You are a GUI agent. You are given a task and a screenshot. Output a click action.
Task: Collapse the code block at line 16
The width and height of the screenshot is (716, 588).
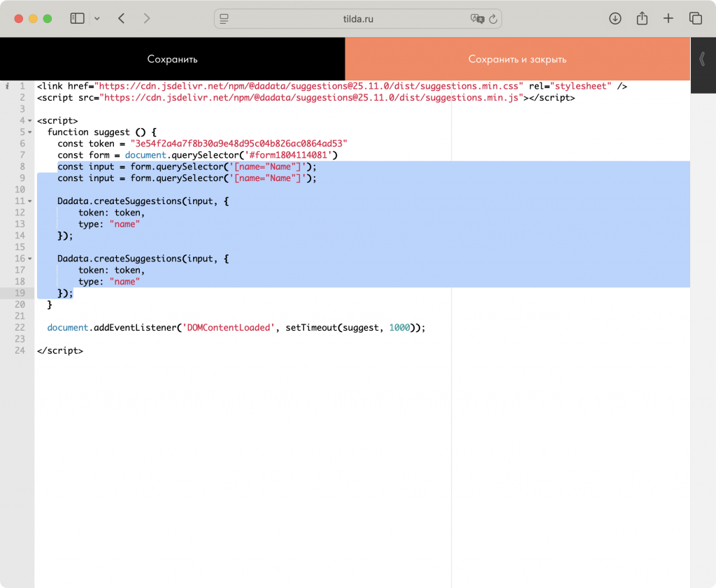coord(30,259)
